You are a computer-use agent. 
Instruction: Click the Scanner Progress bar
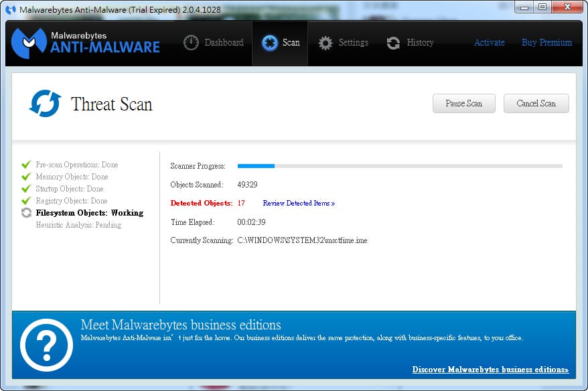point(400,166)
